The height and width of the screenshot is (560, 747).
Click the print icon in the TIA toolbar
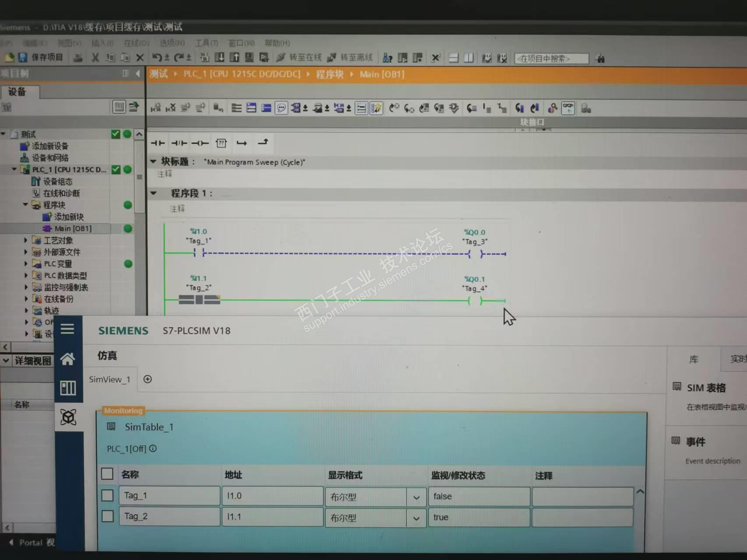click(78, 58)
